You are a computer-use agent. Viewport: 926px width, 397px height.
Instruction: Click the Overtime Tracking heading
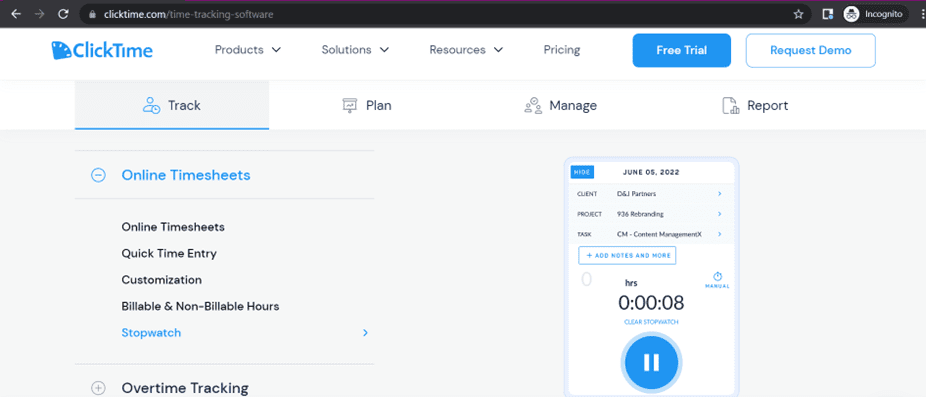pyautogui.click(x=185, y=388)
